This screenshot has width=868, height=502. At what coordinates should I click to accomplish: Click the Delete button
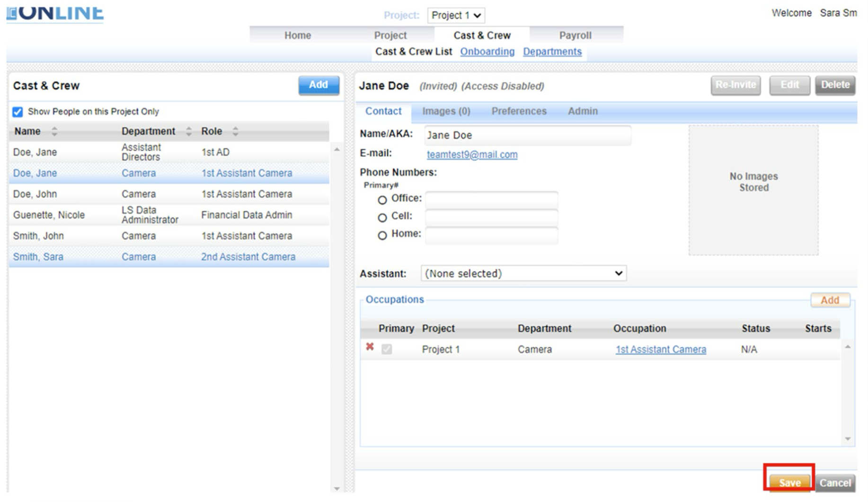pyautogui.click(x=835, y=85)
